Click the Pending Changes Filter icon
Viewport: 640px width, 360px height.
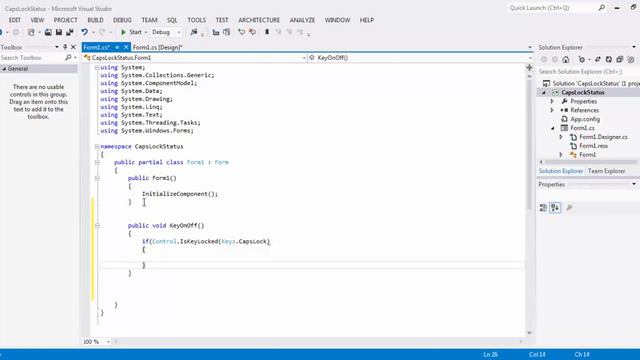[582, 60]
